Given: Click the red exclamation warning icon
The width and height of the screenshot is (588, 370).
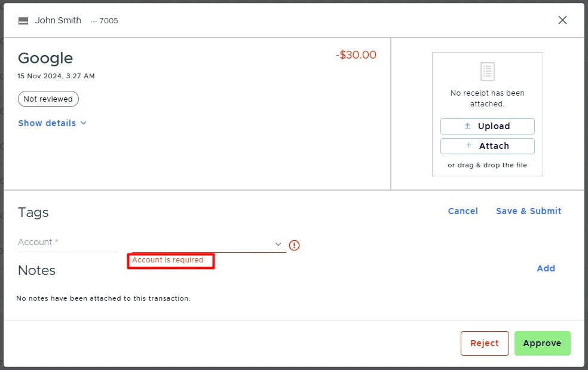Looking at the screenshot, I should [x=293, y=244].
